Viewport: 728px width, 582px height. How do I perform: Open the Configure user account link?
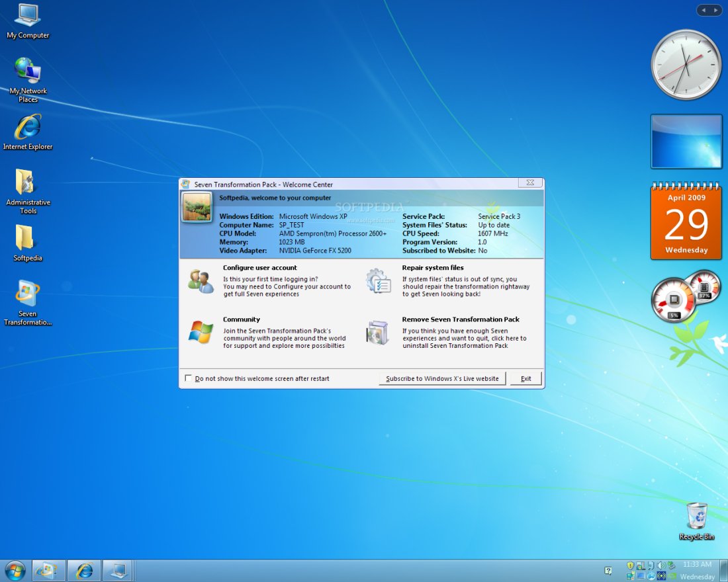pos(259,267)
